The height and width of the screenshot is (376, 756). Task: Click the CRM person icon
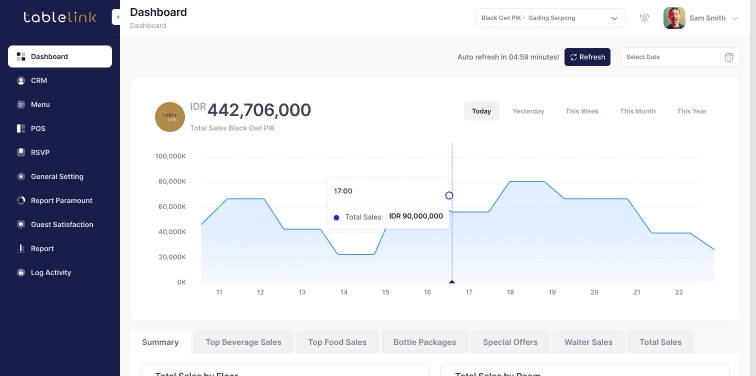click(21, 81)
